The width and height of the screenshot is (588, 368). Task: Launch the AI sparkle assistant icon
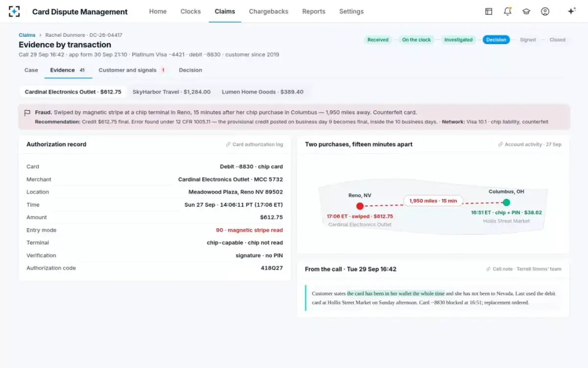(571, 11)
